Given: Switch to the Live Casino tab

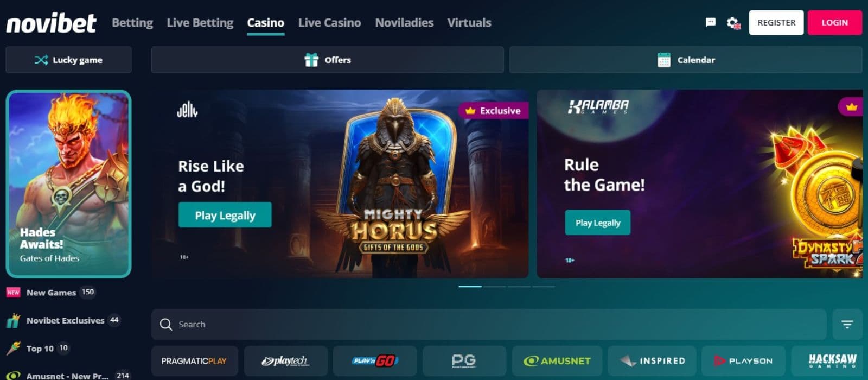Looking at the screenshot, I should point(329,23).
